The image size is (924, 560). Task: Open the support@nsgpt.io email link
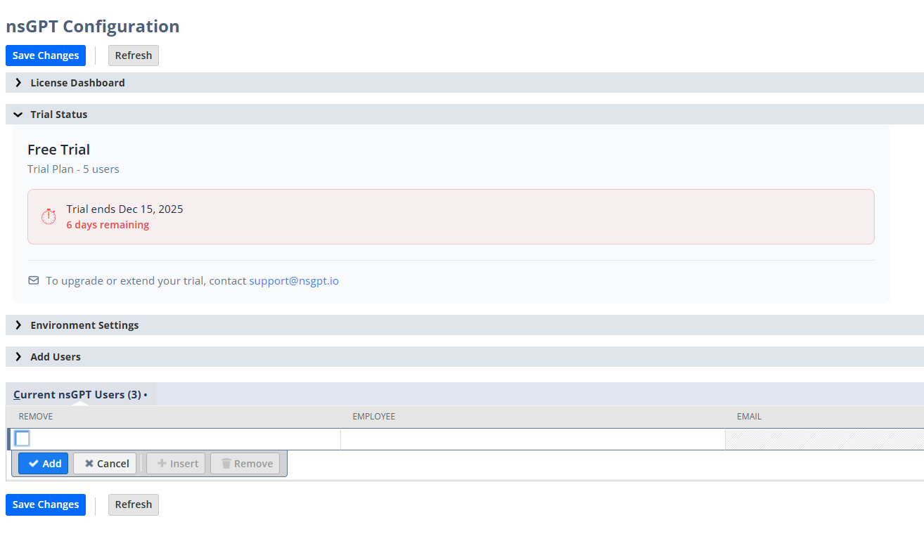pyautogui.click(x=293, y=280)
